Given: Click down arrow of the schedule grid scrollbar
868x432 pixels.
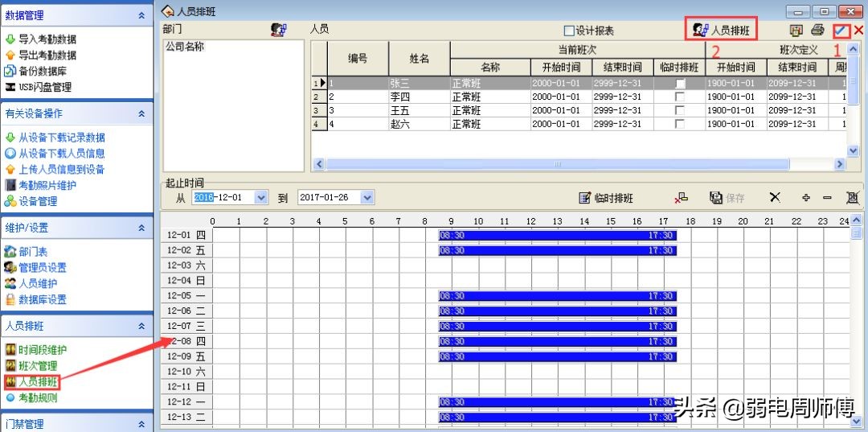Looking at the screenshot, I should (855, 421).
